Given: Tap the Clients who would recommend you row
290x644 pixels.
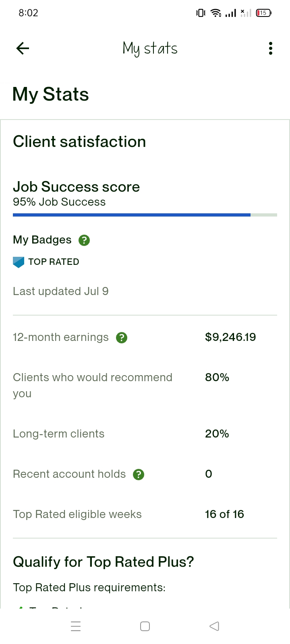Looking at the screenshot, I should point(145,386).
